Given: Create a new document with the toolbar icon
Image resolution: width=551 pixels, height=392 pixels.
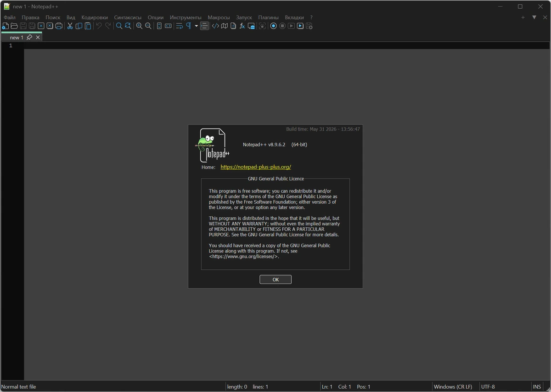Looking at the screenshot, I should pos(6,26).
